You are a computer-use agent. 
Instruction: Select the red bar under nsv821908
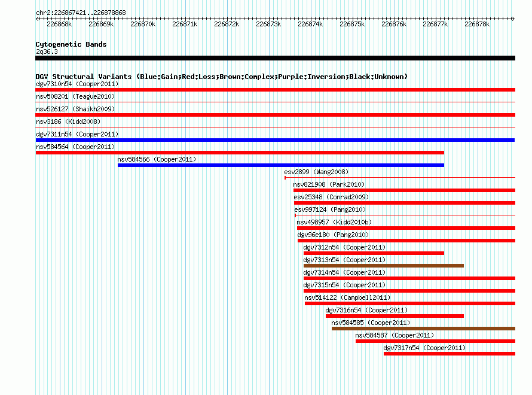tap(404, 190)
